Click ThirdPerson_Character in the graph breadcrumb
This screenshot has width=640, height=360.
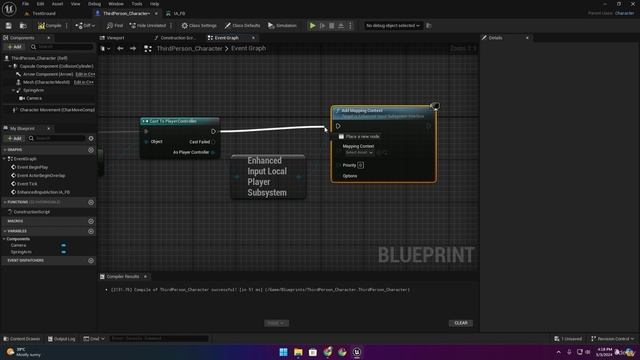190,49
